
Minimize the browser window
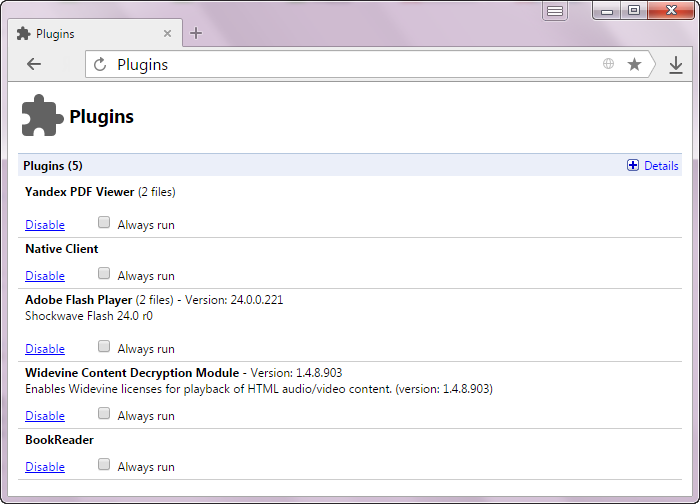[607, 10]
